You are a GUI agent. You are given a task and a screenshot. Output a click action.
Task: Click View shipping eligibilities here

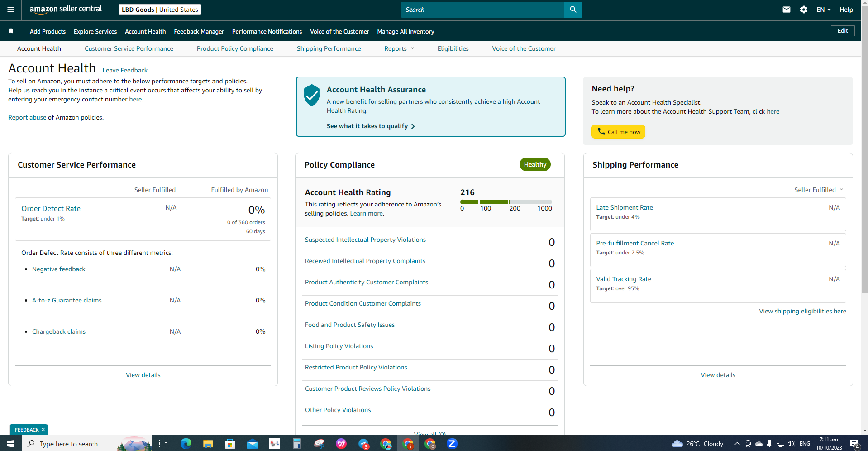click(x=802, y=311)
